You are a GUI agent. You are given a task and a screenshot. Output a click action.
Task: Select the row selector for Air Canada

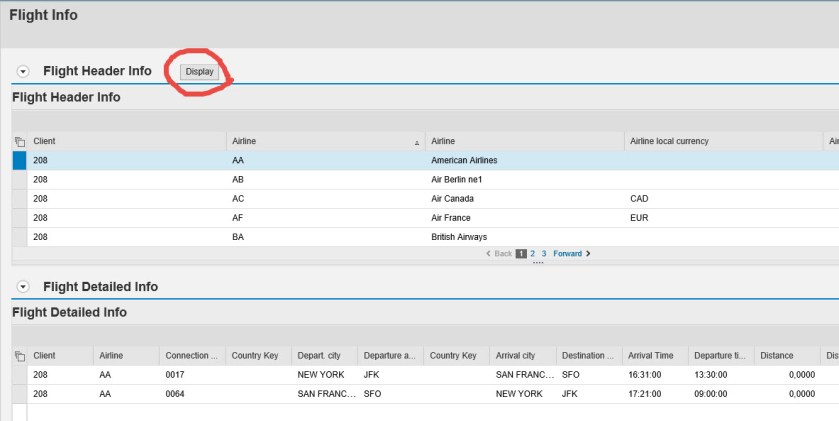point(19,199)
